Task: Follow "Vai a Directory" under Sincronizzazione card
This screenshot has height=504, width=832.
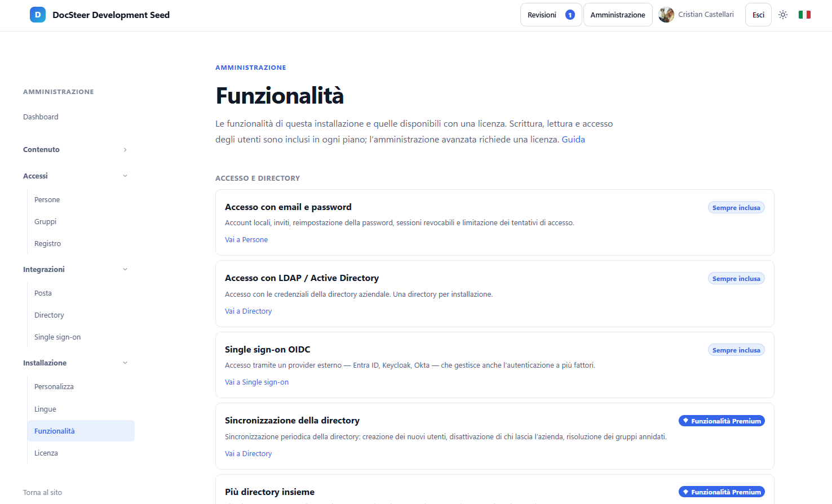Action: point(248,454)
